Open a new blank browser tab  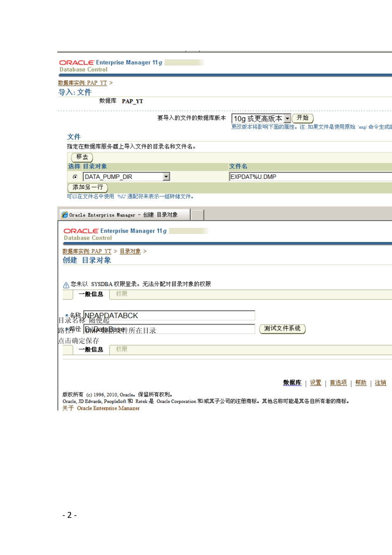click(198, 215)
